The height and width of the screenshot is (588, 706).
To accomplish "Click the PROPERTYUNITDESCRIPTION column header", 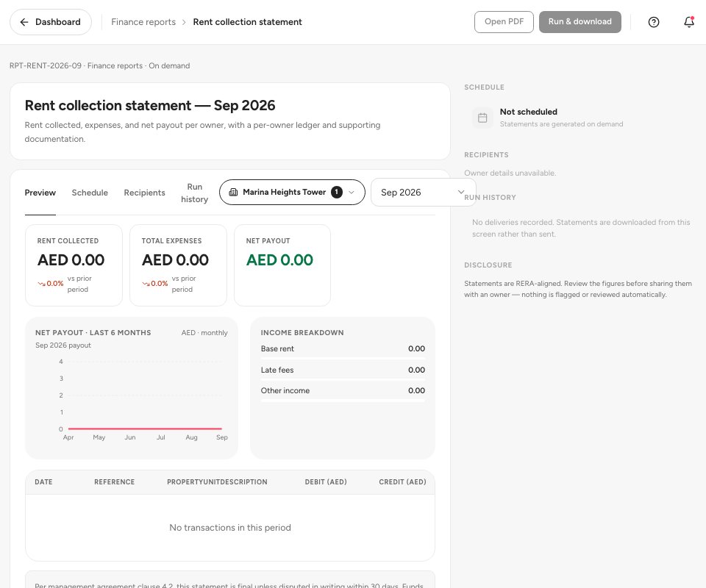I will coord(217,482).
